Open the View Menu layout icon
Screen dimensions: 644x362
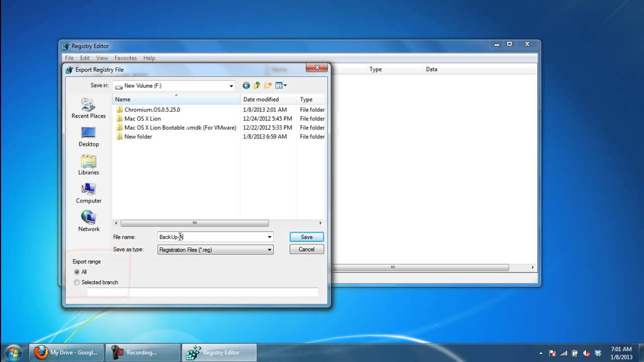point(279,85)
